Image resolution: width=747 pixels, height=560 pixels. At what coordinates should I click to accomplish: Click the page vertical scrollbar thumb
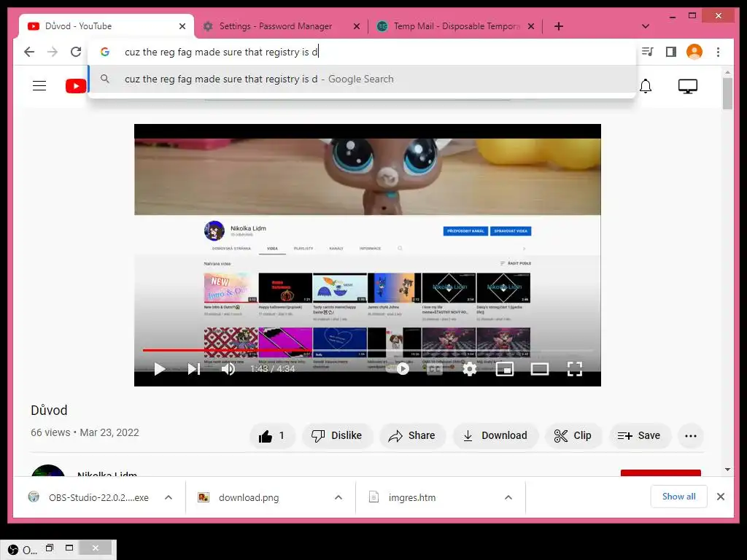coord(727,93)
